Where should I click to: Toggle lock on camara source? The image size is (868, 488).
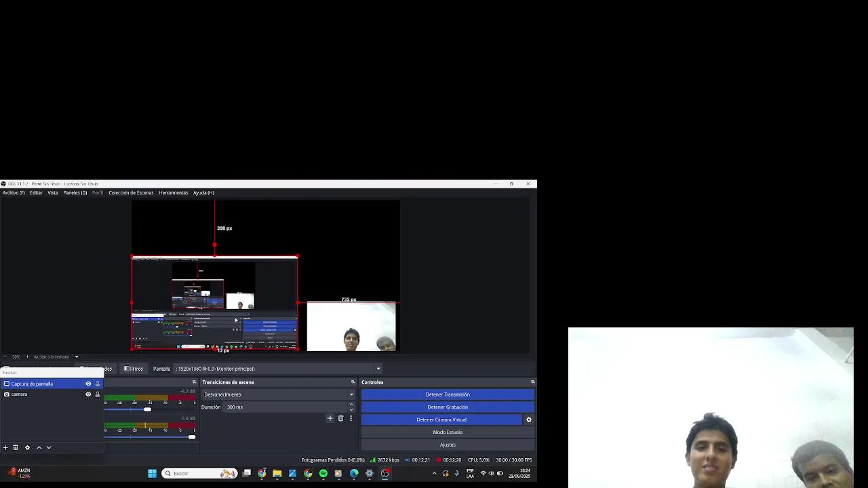[x=97, y=394]
